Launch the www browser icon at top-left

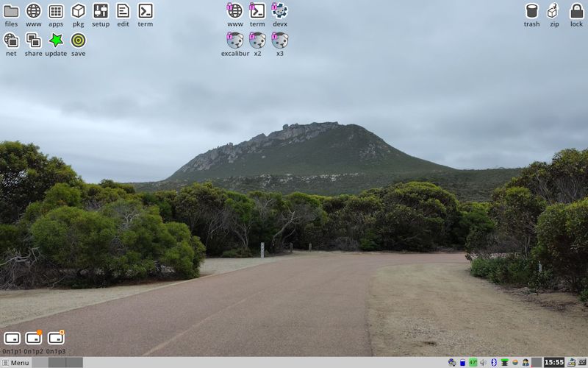[33, 15]
